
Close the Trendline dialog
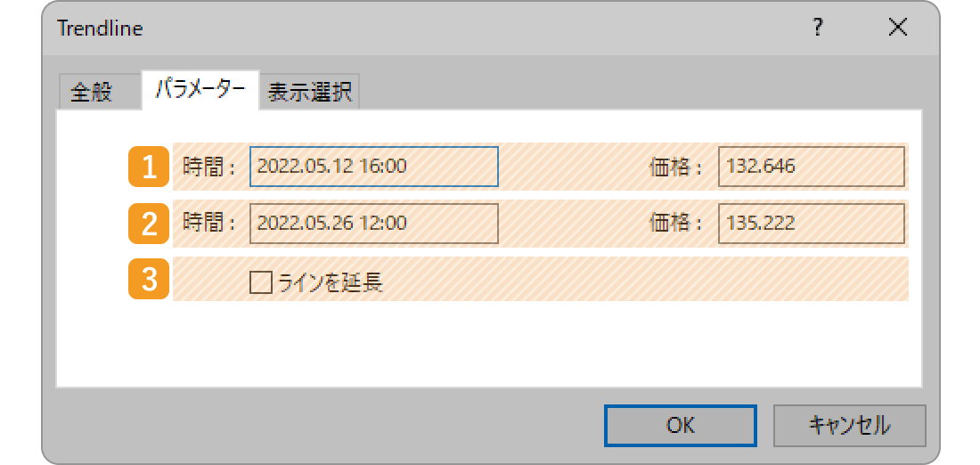(897, 29)
